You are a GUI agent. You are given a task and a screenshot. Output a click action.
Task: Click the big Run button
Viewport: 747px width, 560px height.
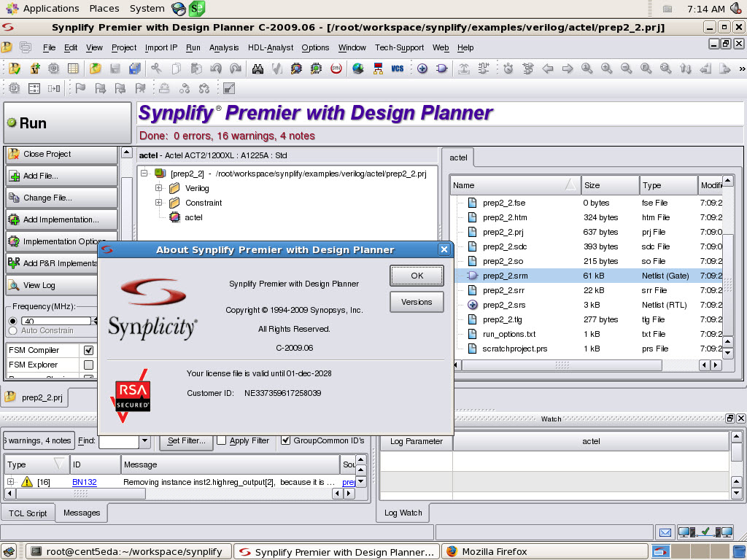click(x=67, y=122)
